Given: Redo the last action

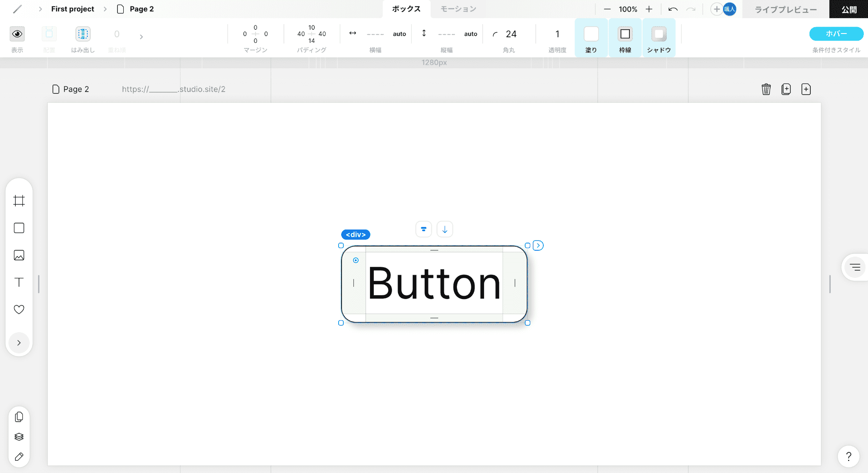Looking at the screenshot, I should pyautogui.click(x=691, y=9).
